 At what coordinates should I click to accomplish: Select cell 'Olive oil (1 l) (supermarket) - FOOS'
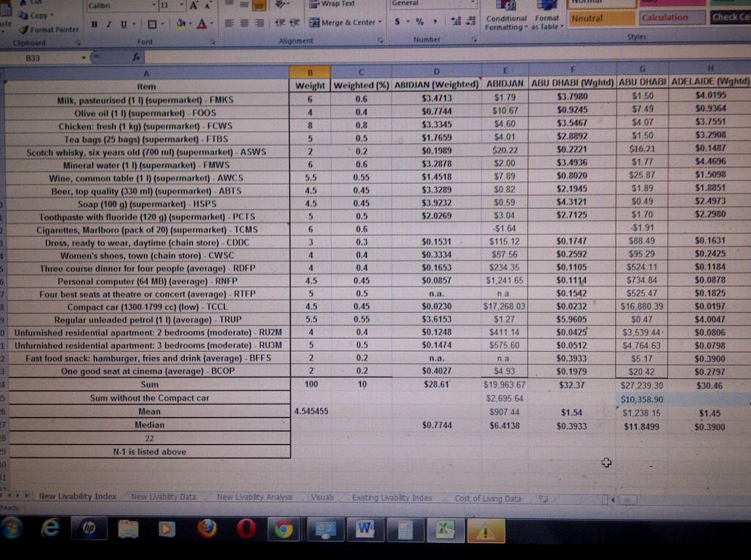(145, 113)
